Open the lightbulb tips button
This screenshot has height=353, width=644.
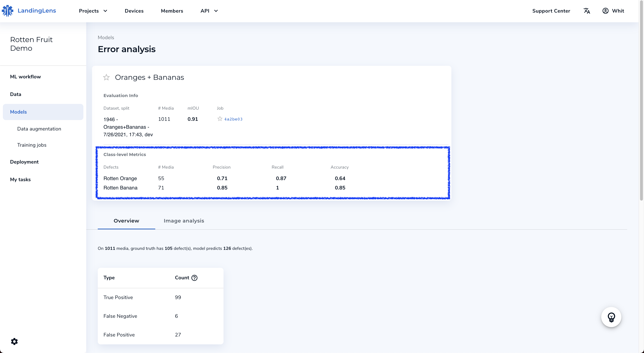[611, 317]
